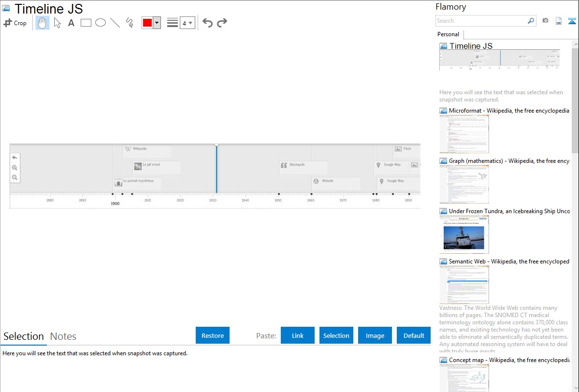This screenshot has height=392, width=579.
Task: Click the red color swatch
Action: [147, 23]
